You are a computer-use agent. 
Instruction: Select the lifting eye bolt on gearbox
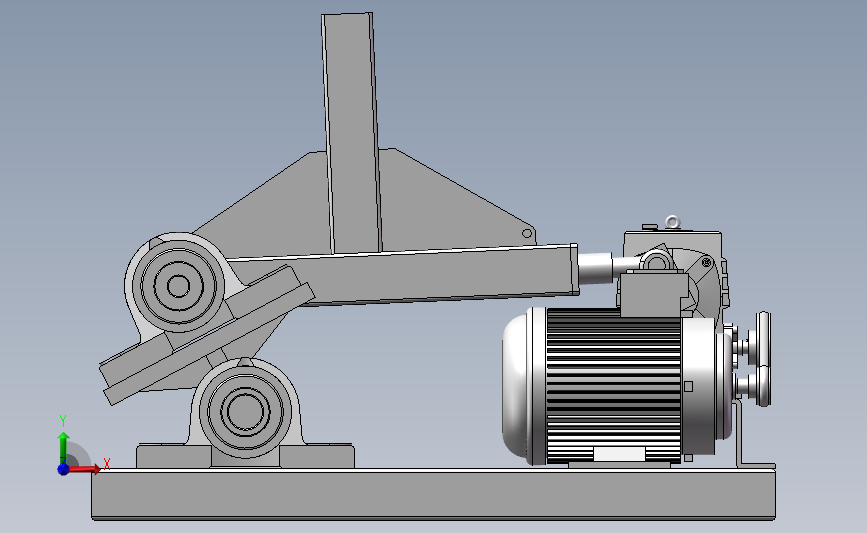click(x=672, y=222)
